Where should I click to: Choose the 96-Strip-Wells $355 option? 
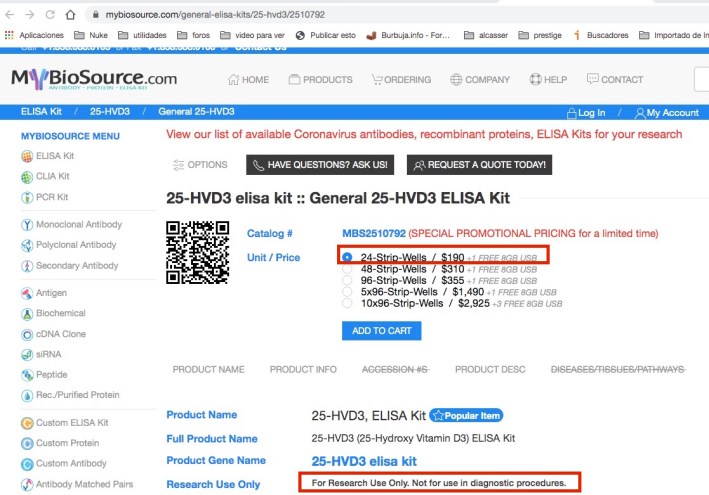(347, 282)
